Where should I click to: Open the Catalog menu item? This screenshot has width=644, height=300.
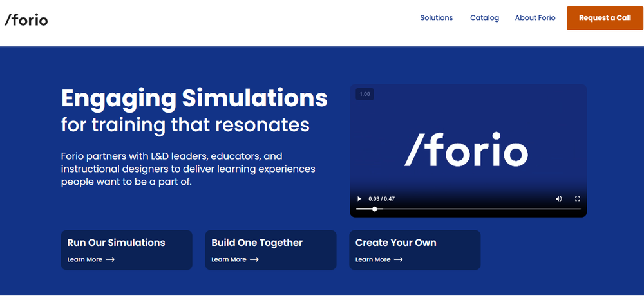pos(485,18)
